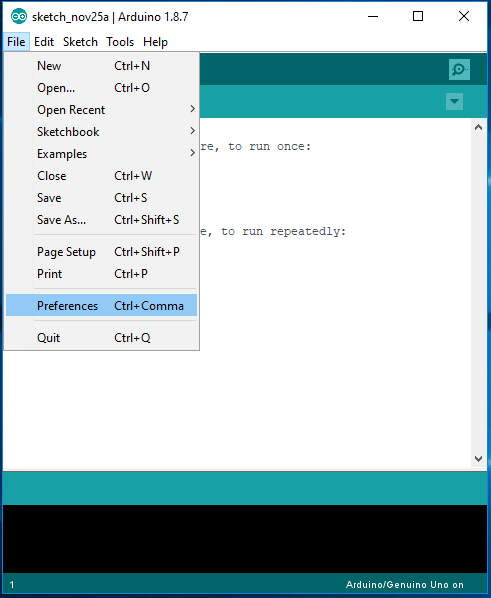Minimize the Arduino window

[x=373, y=16]
